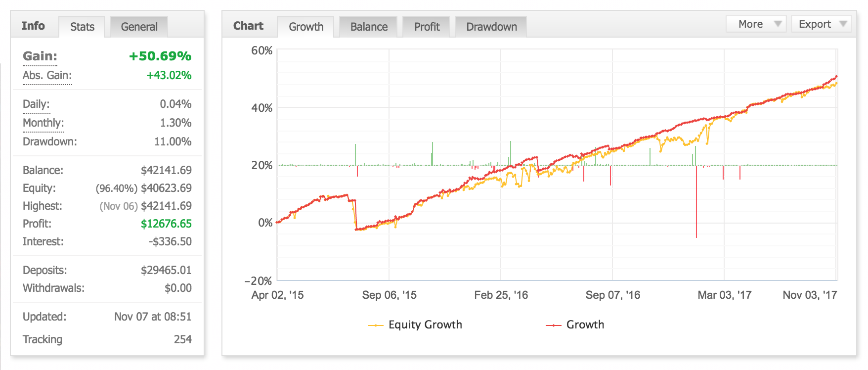Open the Profit chart tab
This screenshot has height=370, width=868.
coord(427,27)
